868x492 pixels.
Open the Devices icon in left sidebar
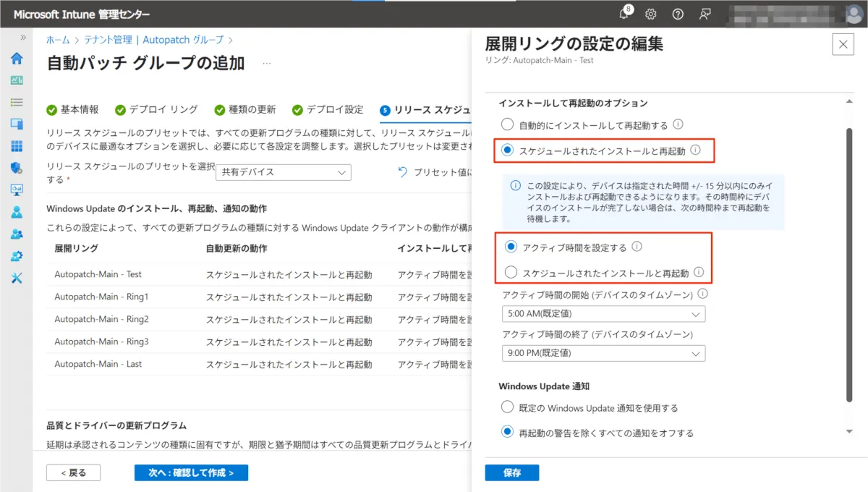(x=16, y=124)
